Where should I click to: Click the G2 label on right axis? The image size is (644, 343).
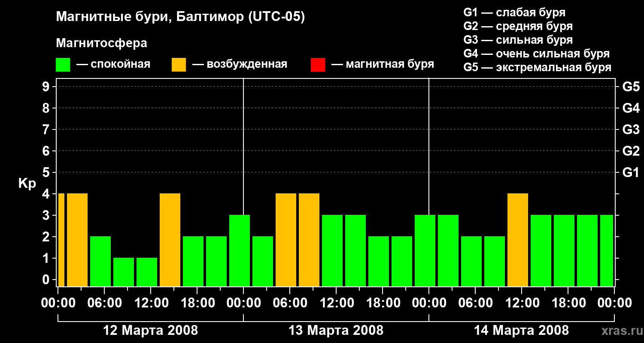(631, 151)
